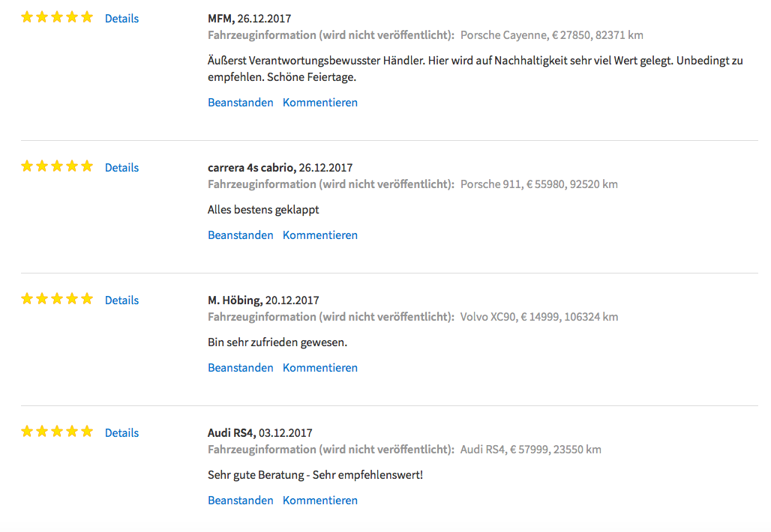Open Details link for Audi RS4 review
771x532 pixels.
point(121,433)
